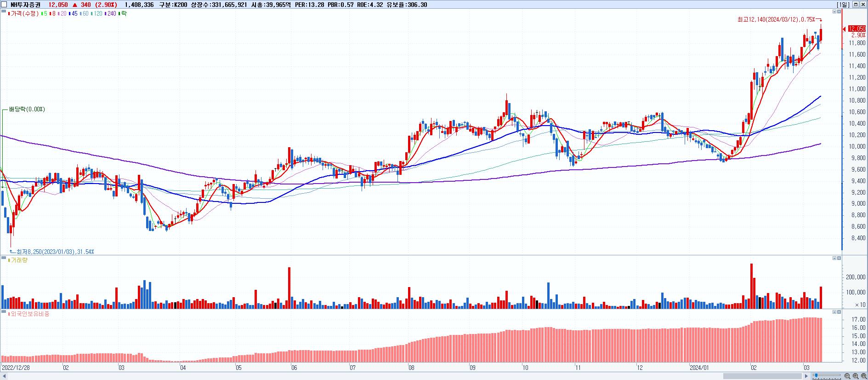Click the 배당락(0.00%) marker label
This screenshot has height=380, width=868.
pos(27,109)
